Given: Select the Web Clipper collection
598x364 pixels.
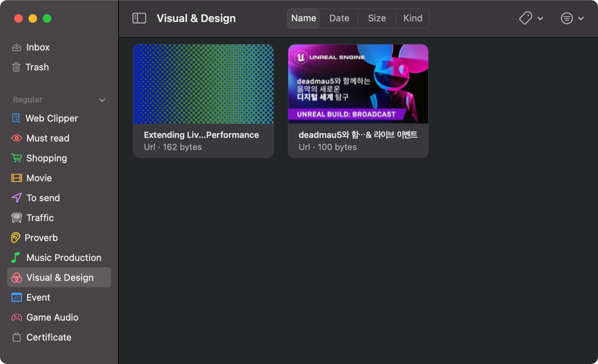Looking at the screenshot, I should pyautogui.click(x=59, y=118).
